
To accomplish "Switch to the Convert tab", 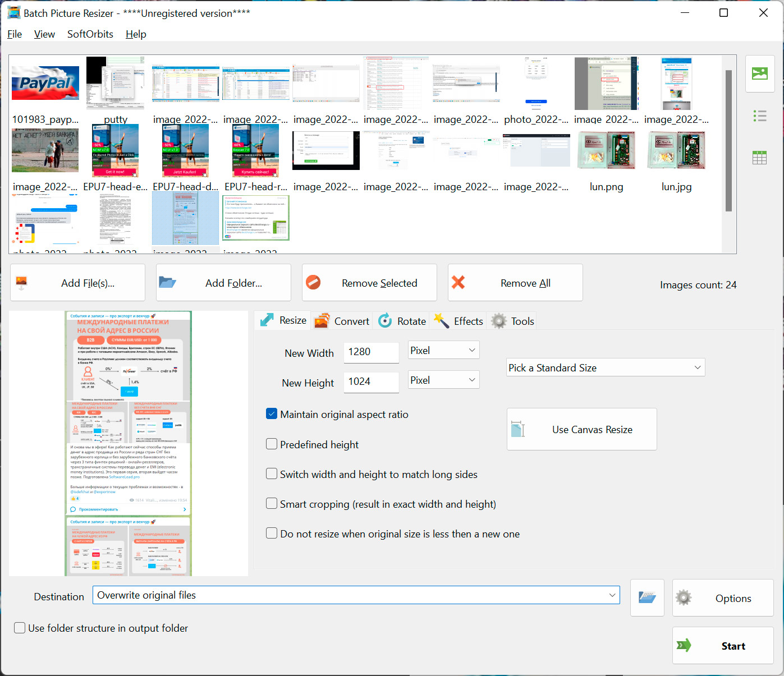I will (x=341, y=320).
